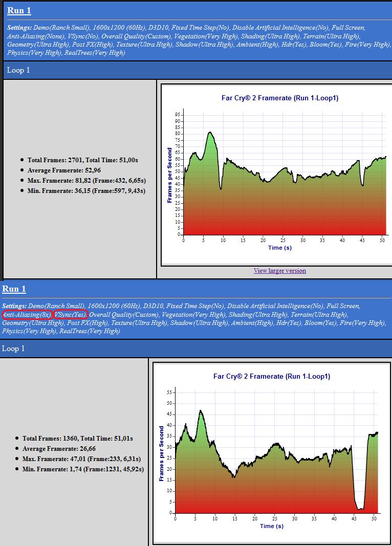Click the 'Anti-Aliasing(8x)' setting text
The image size is (392, 546).
(x=27, y=314)
